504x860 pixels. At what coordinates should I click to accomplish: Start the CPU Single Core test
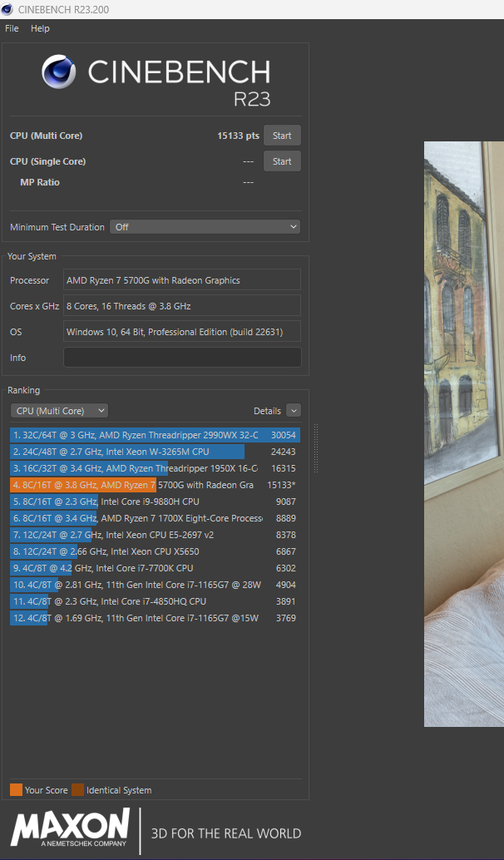[x=282, y=161]
